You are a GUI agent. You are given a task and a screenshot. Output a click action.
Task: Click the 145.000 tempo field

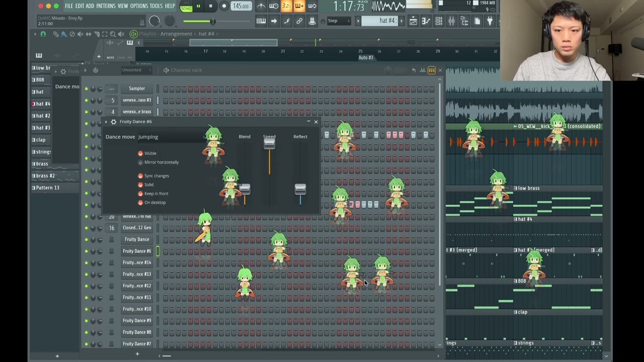[242, 6]
